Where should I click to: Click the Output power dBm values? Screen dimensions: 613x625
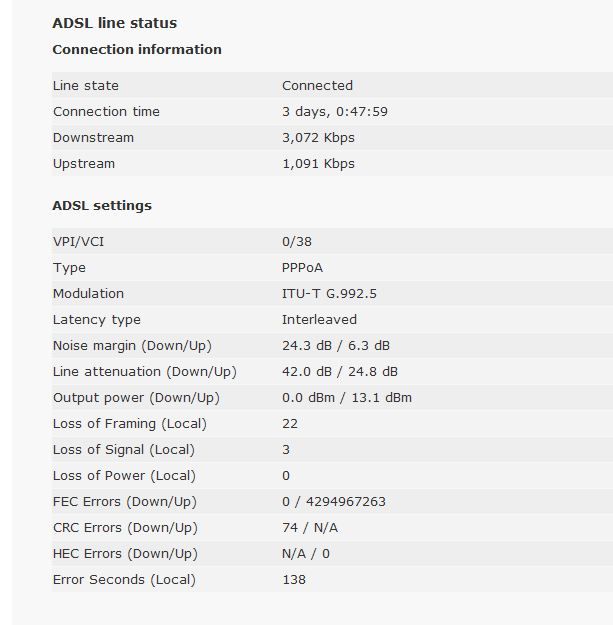(x=346, y=398)
